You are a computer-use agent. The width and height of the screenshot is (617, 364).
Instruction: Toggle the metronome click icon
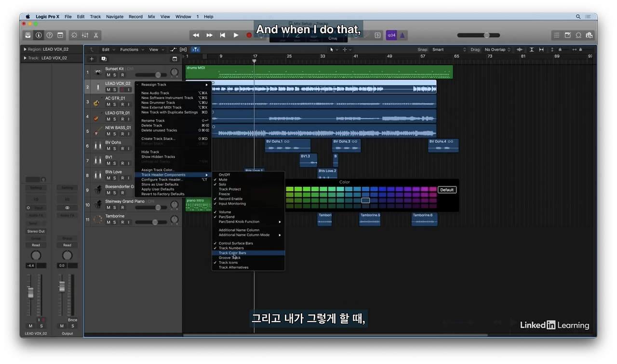point(402,35)
